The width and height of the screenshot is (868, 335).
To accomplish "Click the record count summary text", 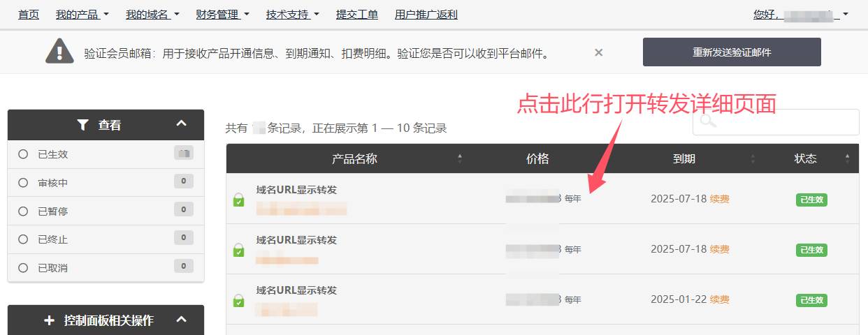I will click(336, 128).
